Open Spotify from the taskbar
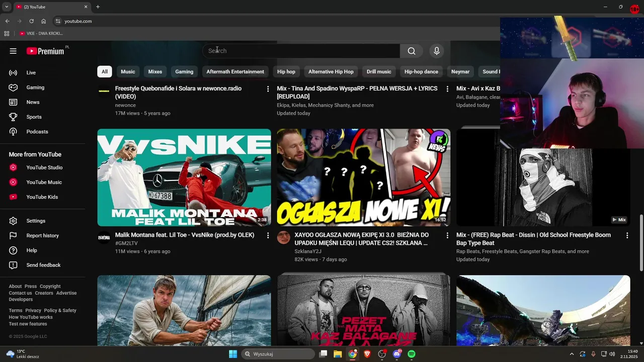This screenshot has height=362, width=644. click(412, 354)
